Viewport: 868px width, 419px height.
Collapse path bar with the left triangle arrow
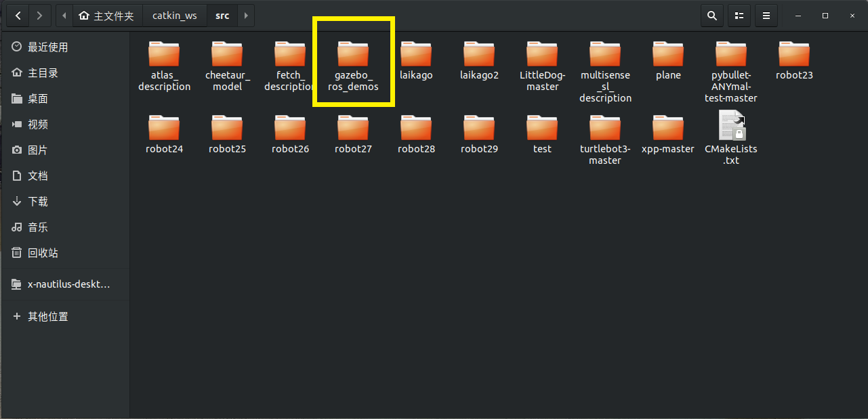click(64, 15)
